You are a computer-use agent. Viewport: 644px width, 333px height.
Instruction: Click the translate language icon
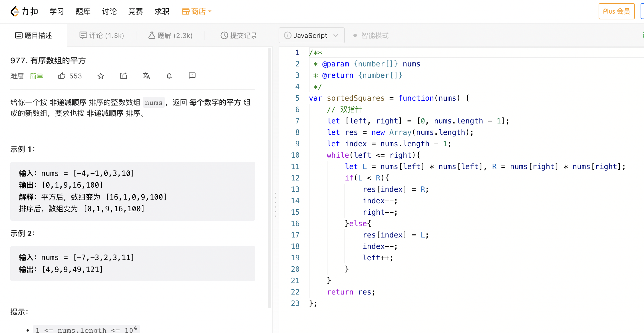tap(146, 76)
